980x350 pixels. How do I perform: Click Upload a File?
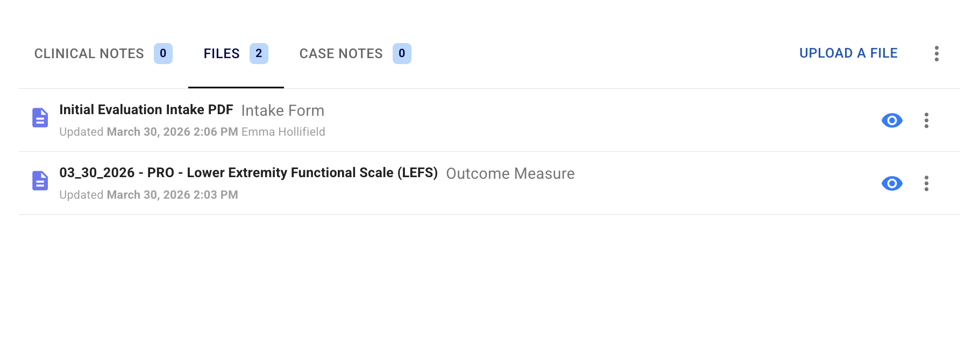pos(848,53)
